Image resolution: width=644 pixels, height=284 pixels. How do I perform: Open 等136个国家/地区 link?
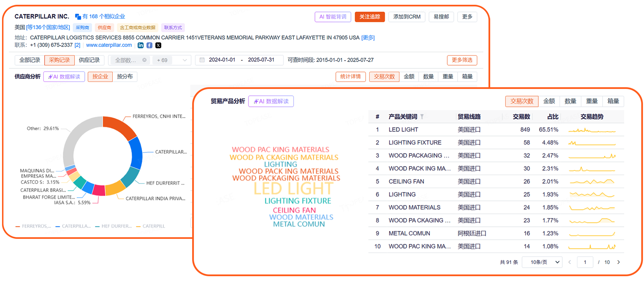click(x=48, y=27)
